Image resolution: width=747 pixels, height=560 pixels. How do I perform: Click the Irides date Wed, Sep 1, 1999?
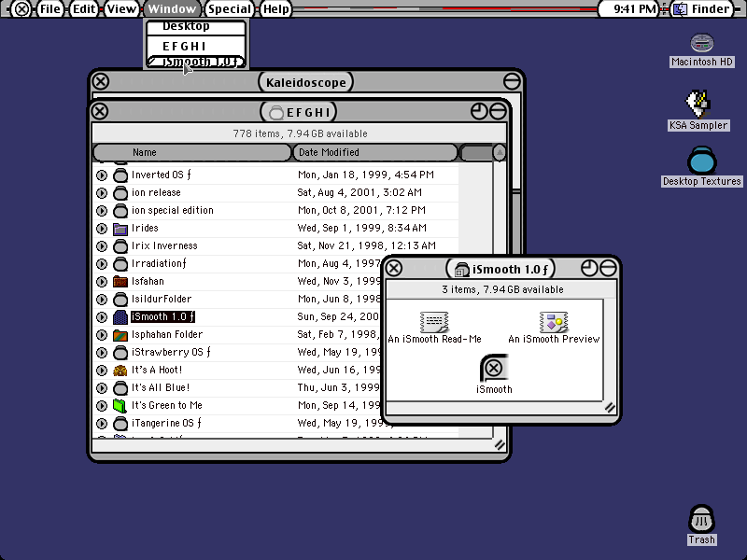click(x=362, y=228)
